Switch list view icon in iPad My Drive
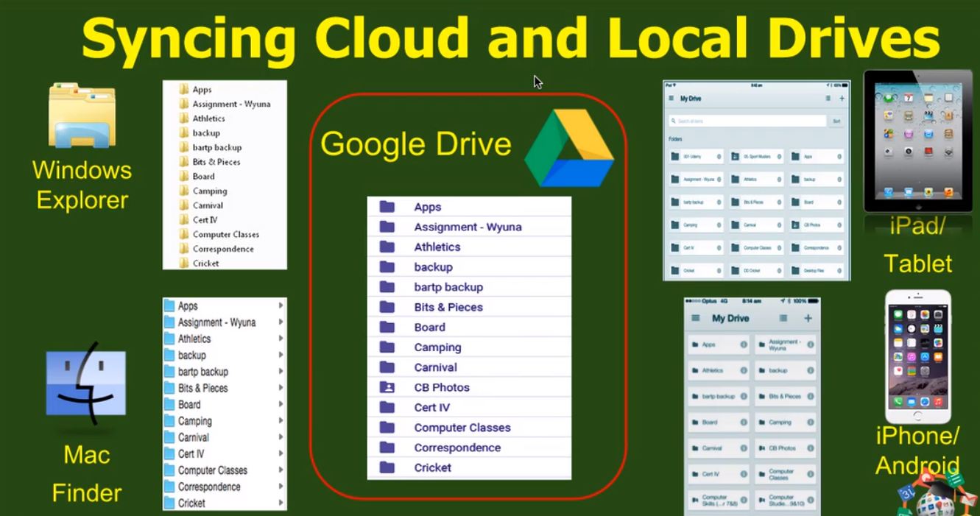This screenshot has width=980, height=516. [828, 98]
